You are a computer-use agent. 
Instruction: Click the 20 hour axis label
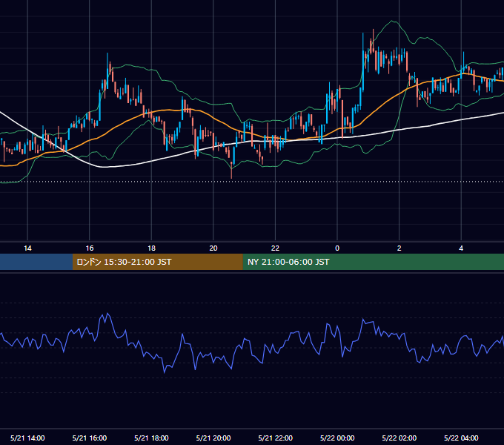[x=213, y=248]
